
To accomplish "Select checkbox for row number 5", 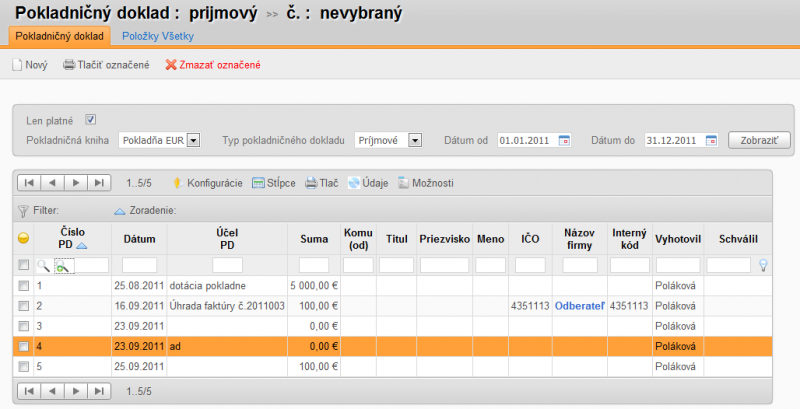I will click(x=23, y=366).
